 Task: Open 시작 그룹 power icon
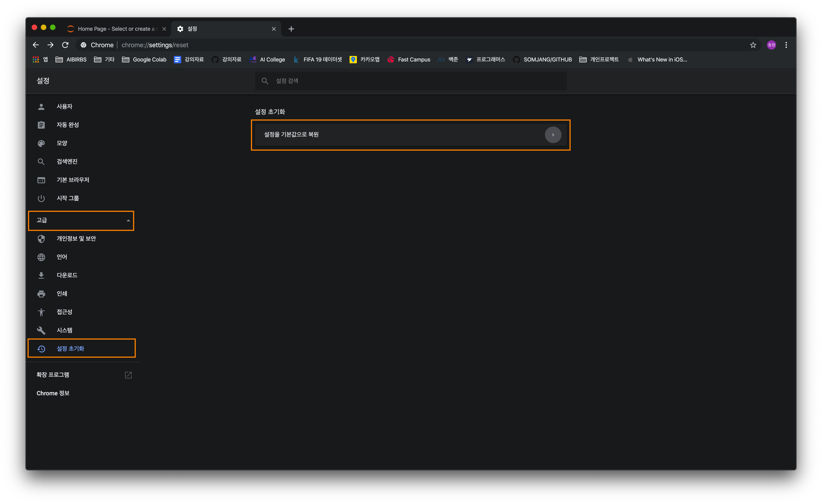41,199
